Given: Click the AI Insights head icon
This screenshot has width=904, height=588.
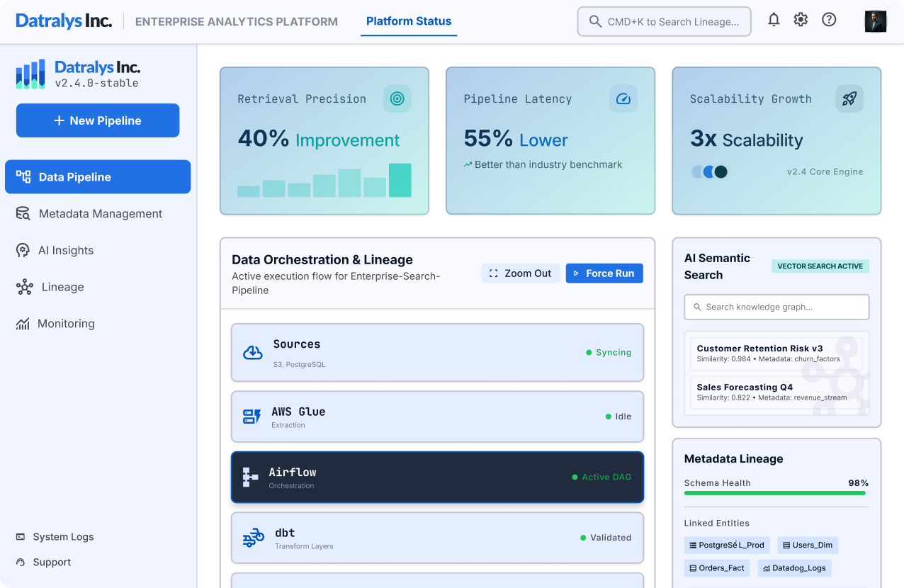Looking at the screenshot, I should [x=23, y=250].
